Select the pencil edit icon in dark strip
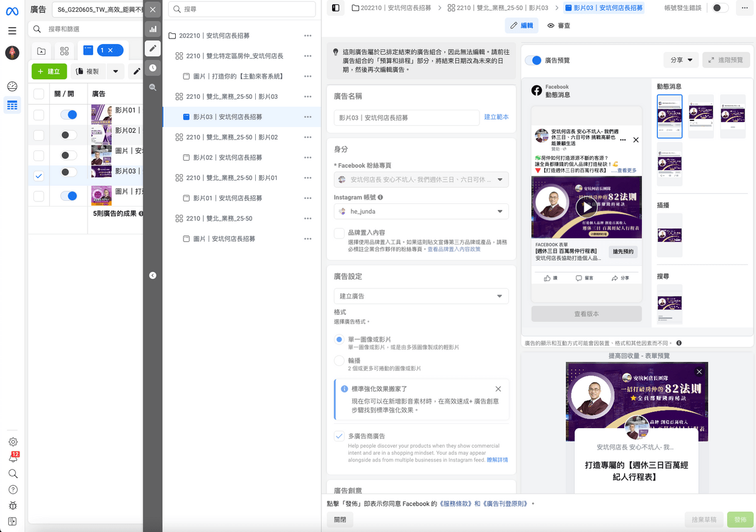This screenshot has width=756, height=532. pos(152,48)
